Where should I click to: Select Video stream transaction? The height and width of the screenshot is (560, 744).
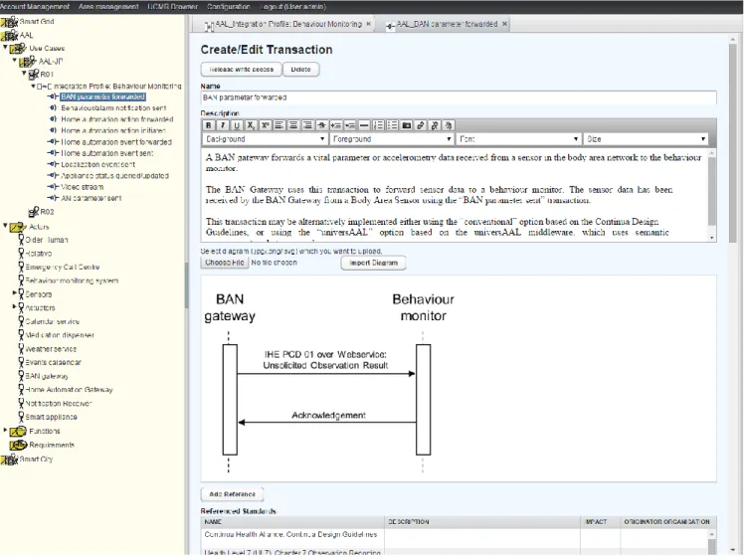click(x=83, y=187)
